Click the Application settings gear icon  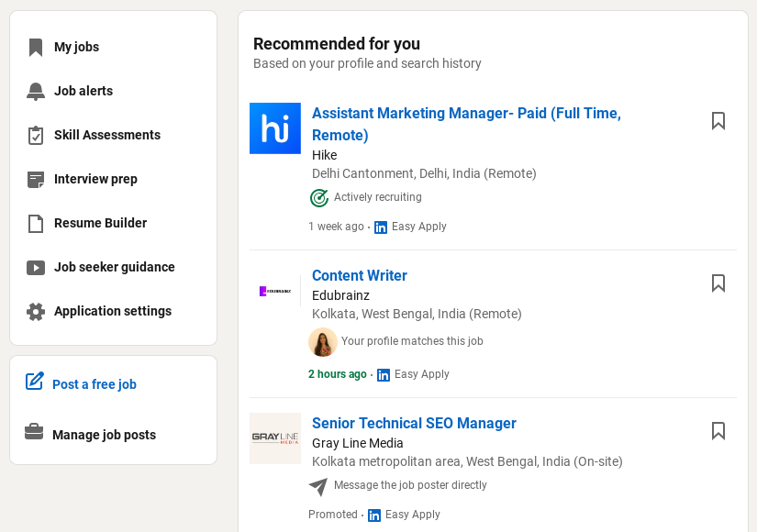point(36,311)
